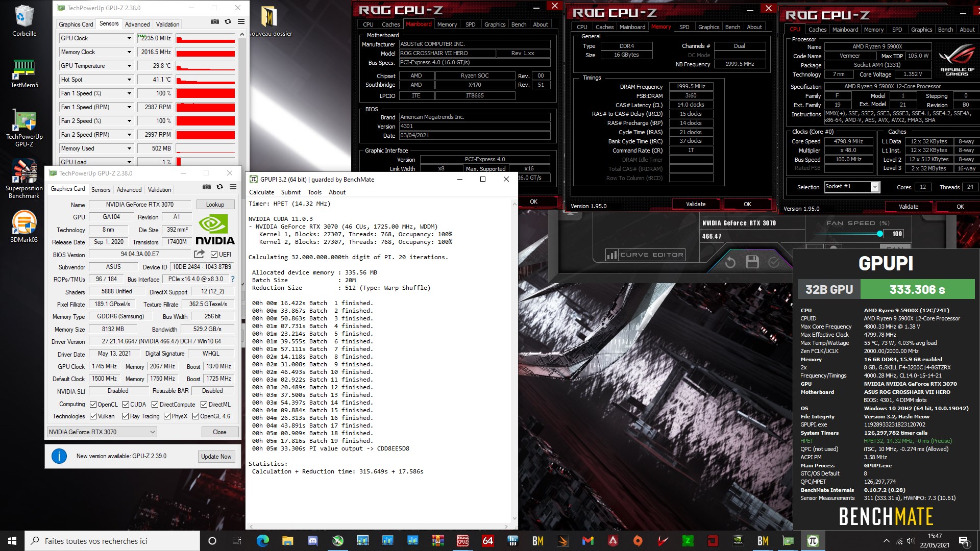Click the Windows taskbar search box
The width and height of the screenshot is (980, 551).
(x=113, y=541)
